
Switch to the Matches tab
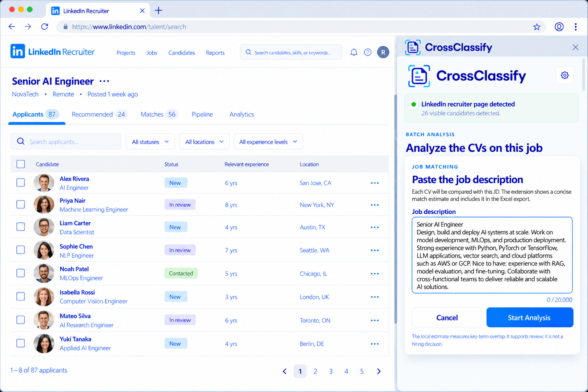coord(159,114)
